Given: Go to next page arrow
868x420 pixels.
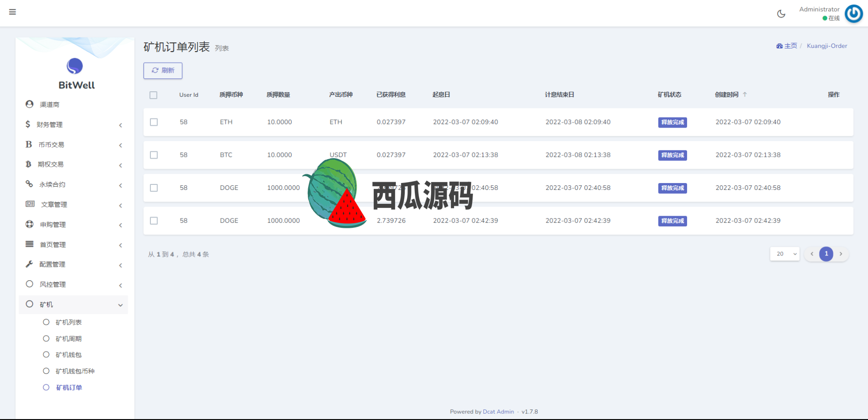Looking at the screenshot, I should [841, 254].
